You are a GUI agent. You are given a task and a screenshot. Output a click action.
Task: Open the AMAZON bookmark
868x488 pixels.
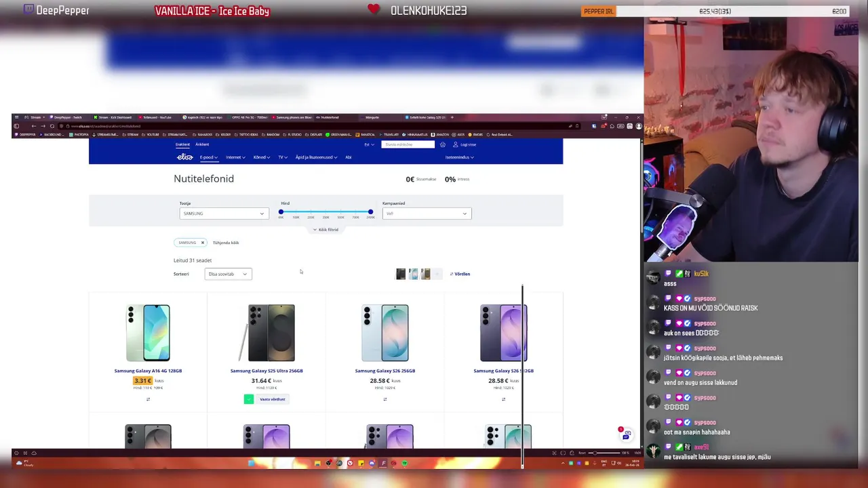(x=440, y=134)
